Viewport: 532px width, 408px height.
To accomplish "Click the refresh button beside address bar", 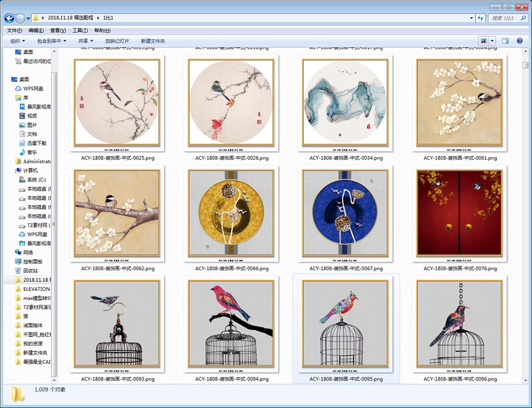I will (x=480, y=18).
